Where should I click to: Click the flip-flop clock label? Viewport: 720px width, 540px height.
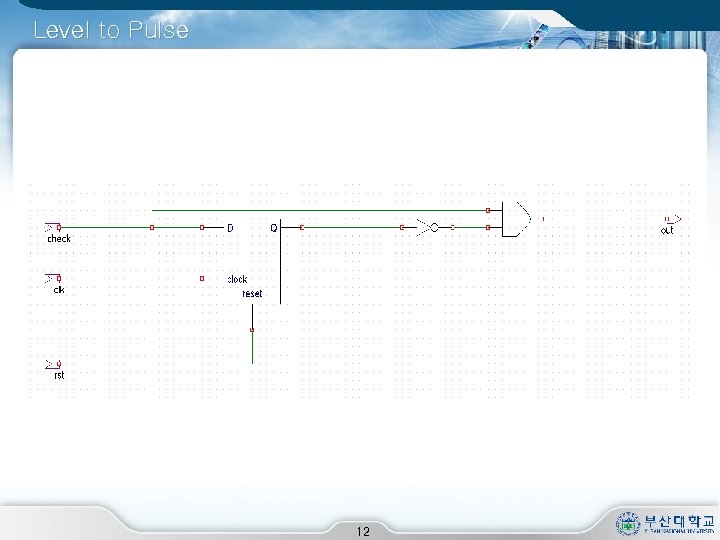pyautogui.click(x=237, y=279)
